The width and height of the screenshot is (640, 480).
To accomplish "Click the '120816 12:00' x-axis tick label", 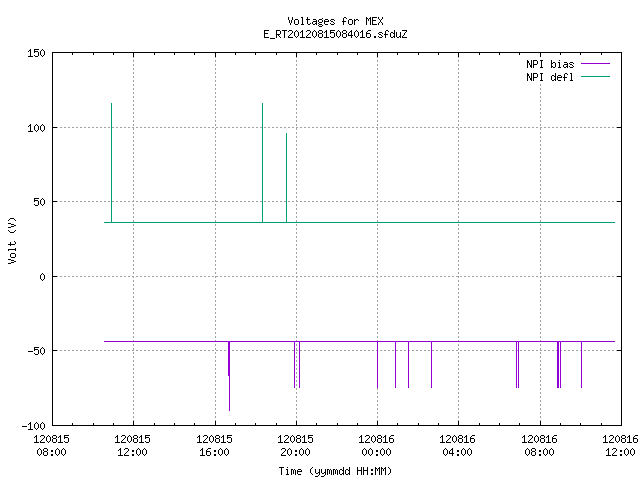I will [x=620, y=446].
